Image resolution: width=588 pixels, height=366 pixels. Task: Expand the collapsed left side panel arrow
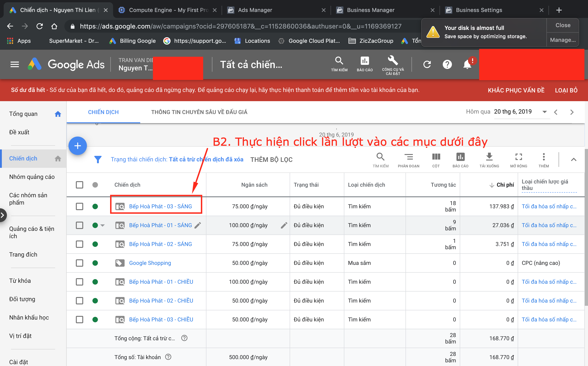[3, 215]
